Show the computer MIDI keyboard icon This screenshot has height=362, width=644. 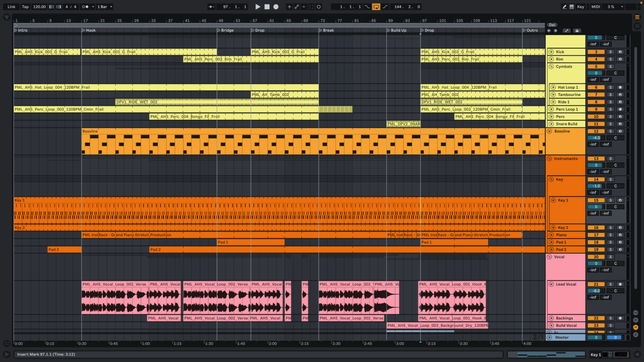coord(572,7)
